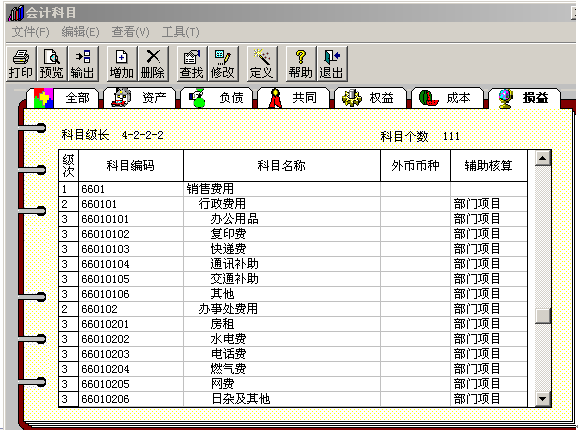The height and width of the screenshot is (433, 578).
Task: Open the 查找 search tool
Action: point(192,64)
